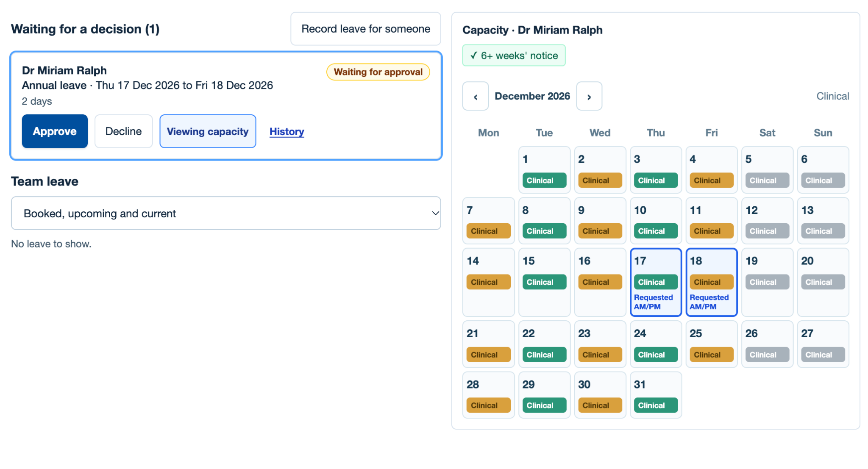Image resolution: width=868 pixels, height=469 pixels.
Task: Select 4 December calendar cell
Action: pyautogui.click(x=712, y=170)
